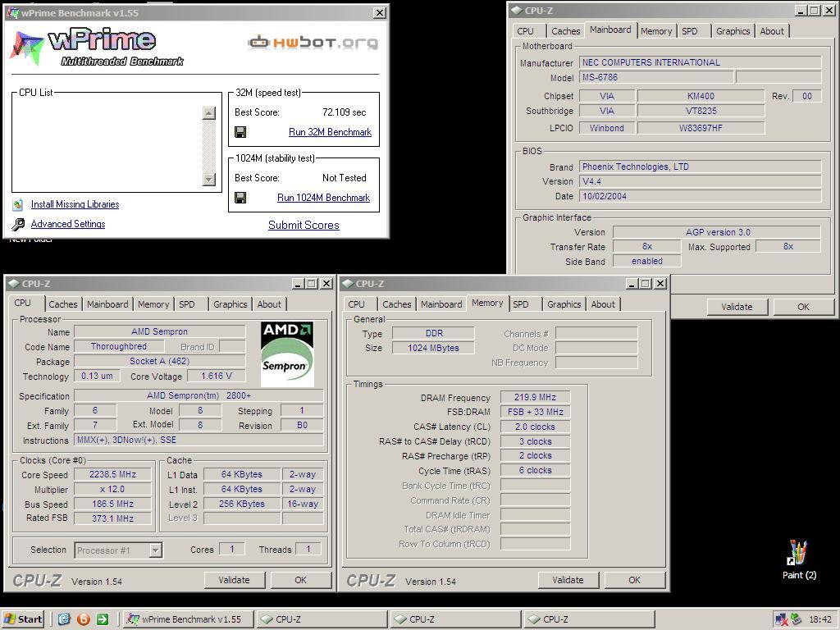The image size is (840, 630).
Task: Click OK in the Memory tab window
Action: click(x=634, y=580)
